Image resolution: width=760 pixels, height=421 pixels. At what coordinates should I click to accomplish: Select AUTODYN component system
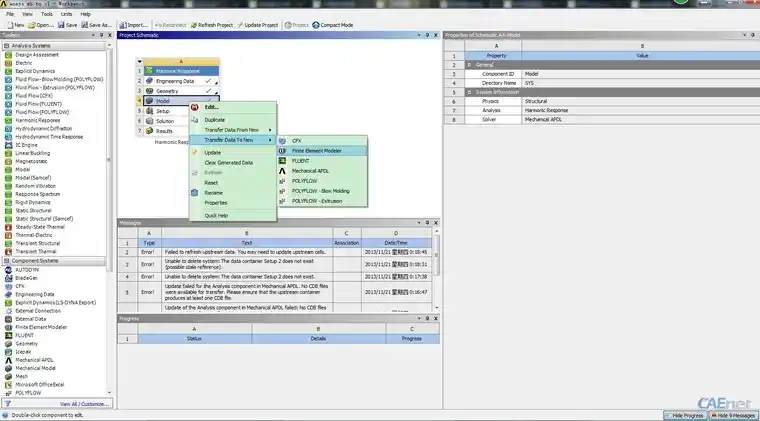click(x=27, y=270)
